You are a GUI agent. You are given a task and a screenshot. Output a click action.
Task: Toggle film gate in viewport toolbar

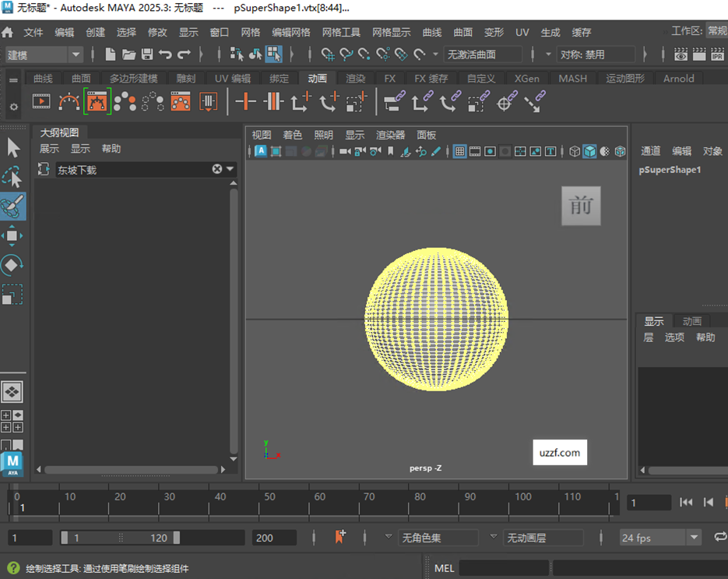474,151
